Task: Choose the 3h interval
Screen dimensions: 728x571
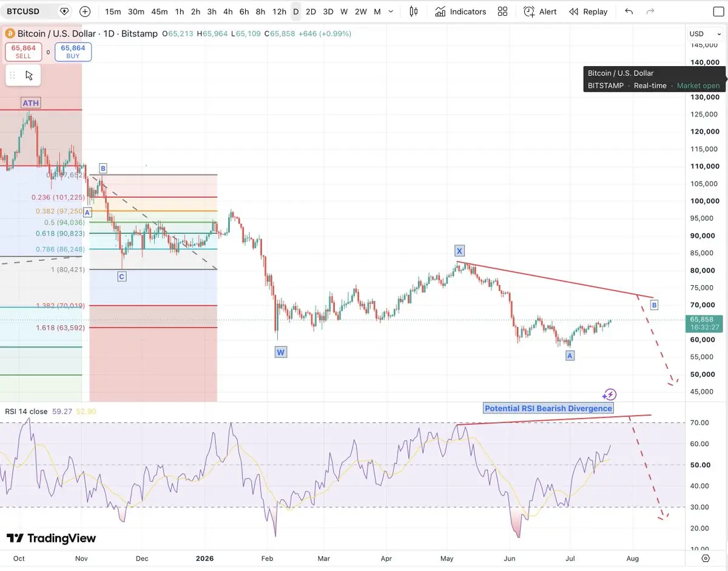Action: pos(212,12)
